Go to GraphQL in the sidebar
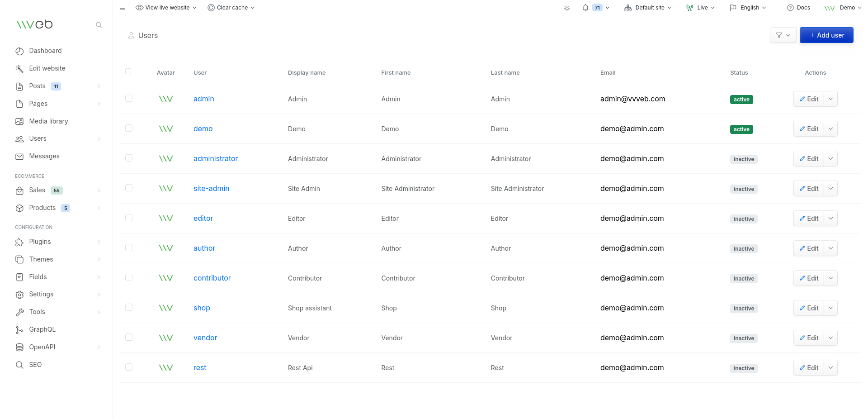 42,329
